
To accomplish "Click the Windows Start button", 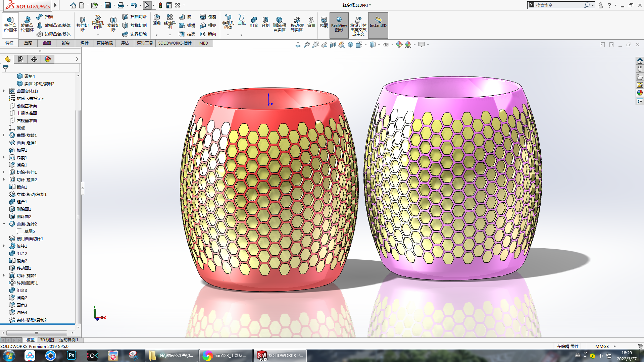I will tap(9, 355).
